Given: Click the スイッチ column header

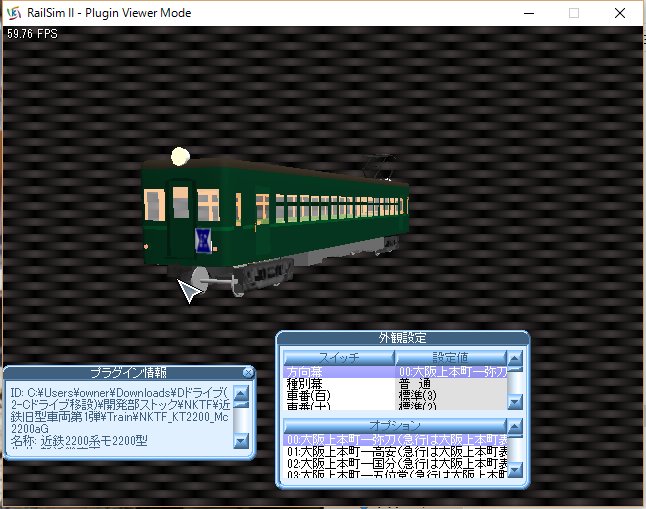Looking at the screenshot, I should coord(339,357).
